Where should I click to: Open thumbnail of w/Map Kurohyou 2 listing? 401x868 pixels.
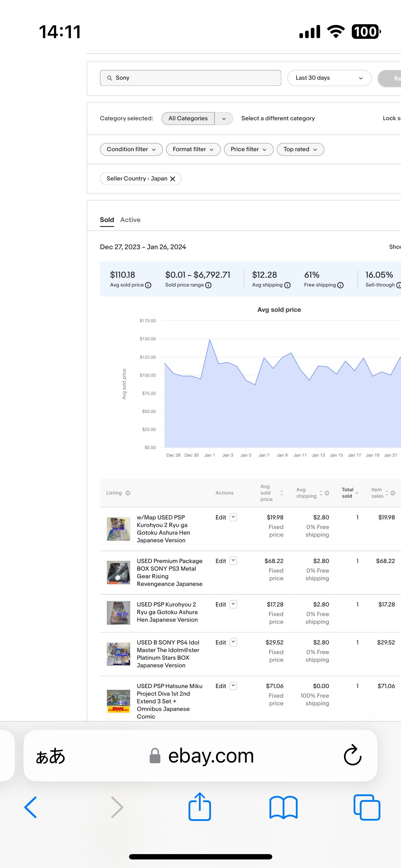pyautogui.click(x=119, y=529)
